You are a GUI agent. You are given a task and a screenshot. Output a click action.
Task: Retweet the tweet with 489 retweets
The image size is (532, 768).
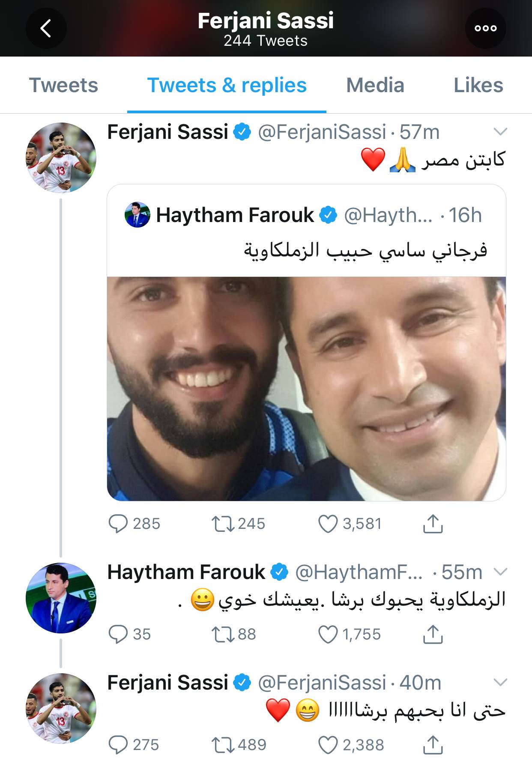pyautogui.click(x=223, y=745)
